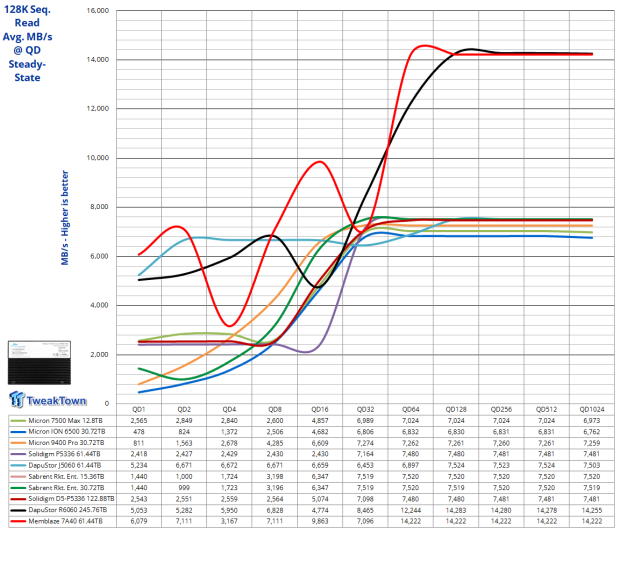Select the Micron ION 6500 30.72TB legend label
The height and width of the screenshot is (568, 620).
click(67, 432)
